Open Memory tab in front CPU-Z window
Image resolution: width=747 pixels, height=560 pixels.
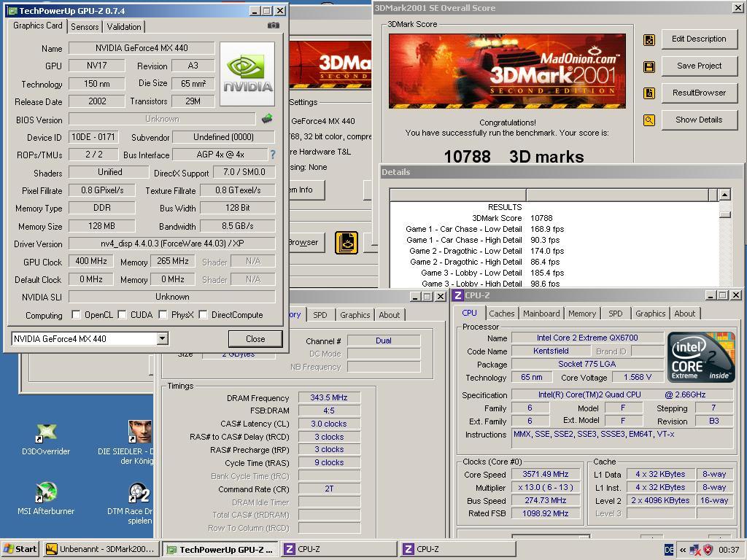(x=581, y=314)
